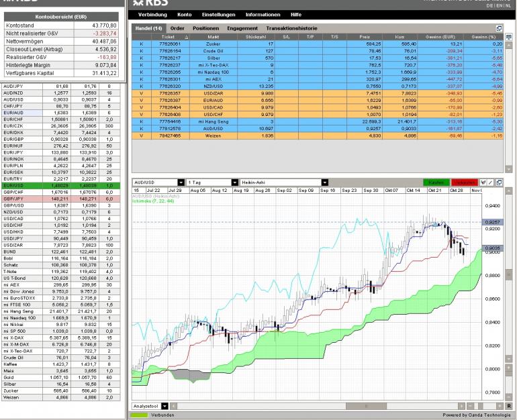
Task: Pop out the chart window icon
Action: pos(499,182)
